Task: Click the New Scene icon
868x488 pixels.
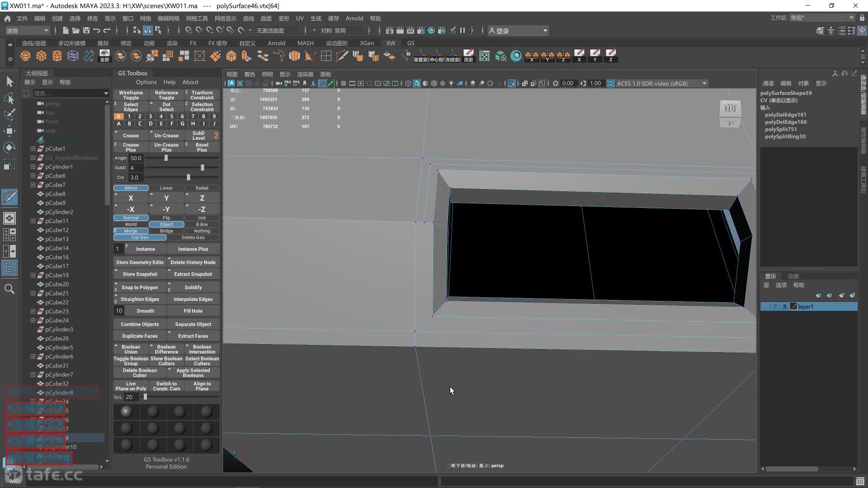Action: point(65,30)
